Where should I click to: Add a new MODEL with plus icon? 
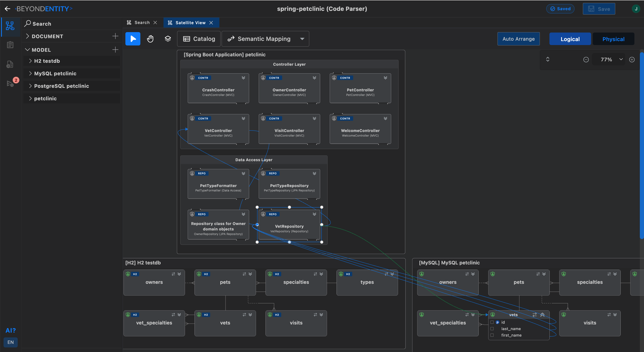[x=115, y=50]
